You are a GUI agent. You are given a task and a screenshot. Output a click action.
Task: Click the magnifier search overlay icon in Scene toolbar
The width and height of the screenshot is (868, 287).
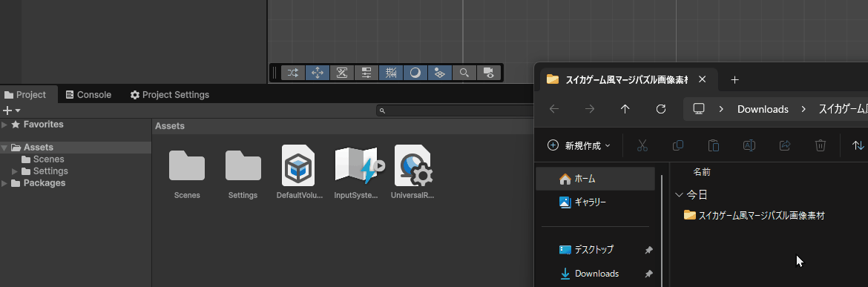(x=464, y=73)
